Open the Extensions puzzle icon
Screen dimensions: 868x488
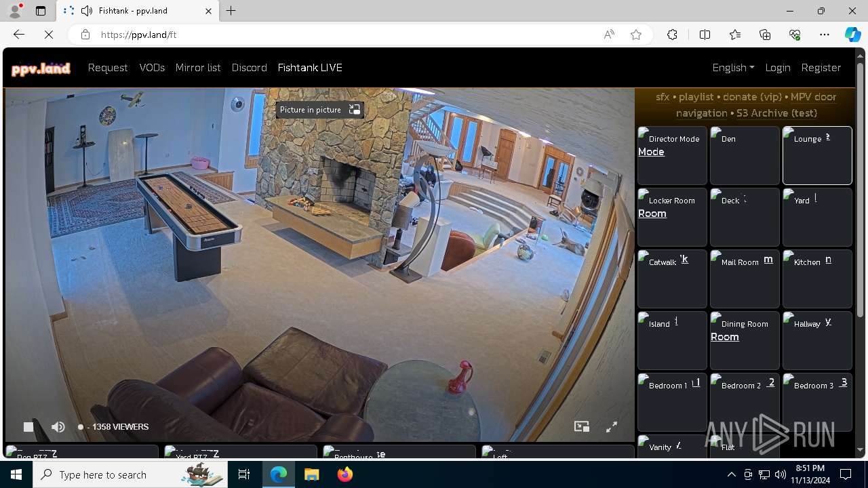point(672,35)
